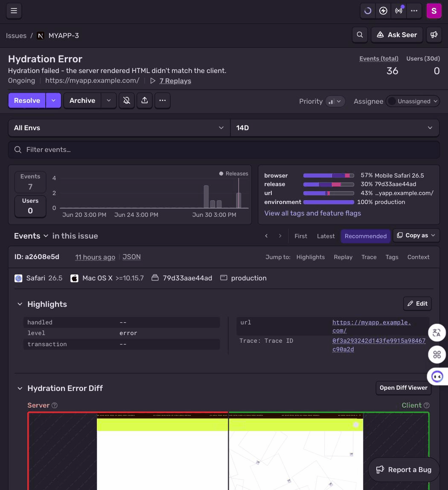Open the 7 Replays link

click(175, 81)
